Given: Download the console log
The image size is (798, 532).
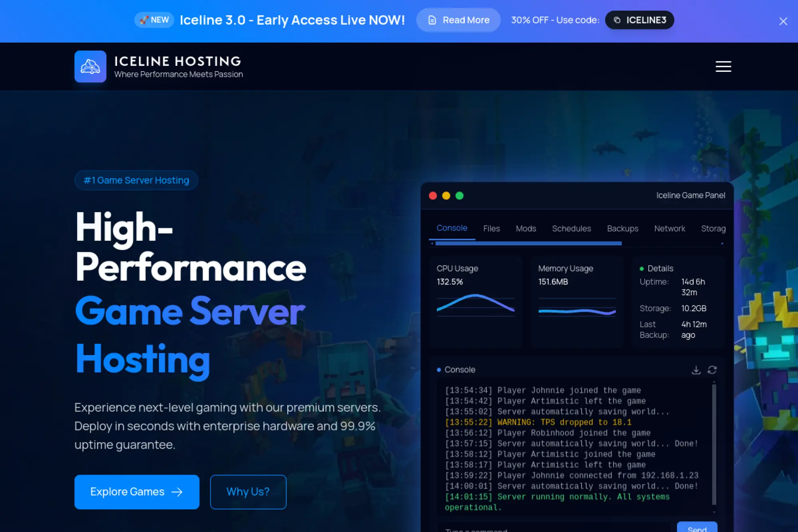Looking at the screenshot, I should (x=696, y=370).
